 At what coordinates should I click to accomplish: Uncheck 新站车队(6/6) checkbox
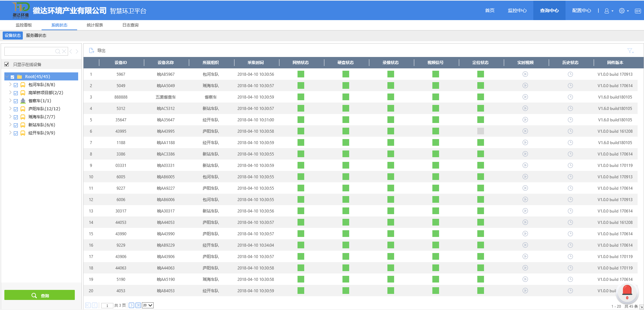pos(16,125)
